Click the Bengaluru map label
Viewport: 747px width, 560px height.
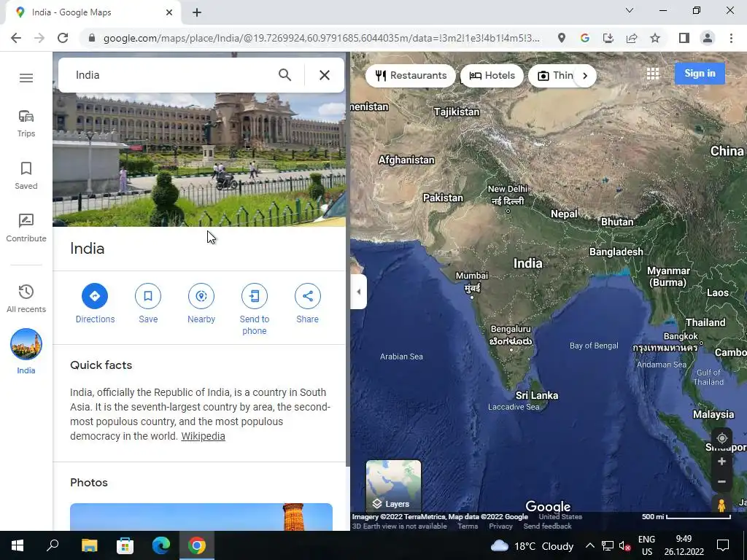[511, 335]
